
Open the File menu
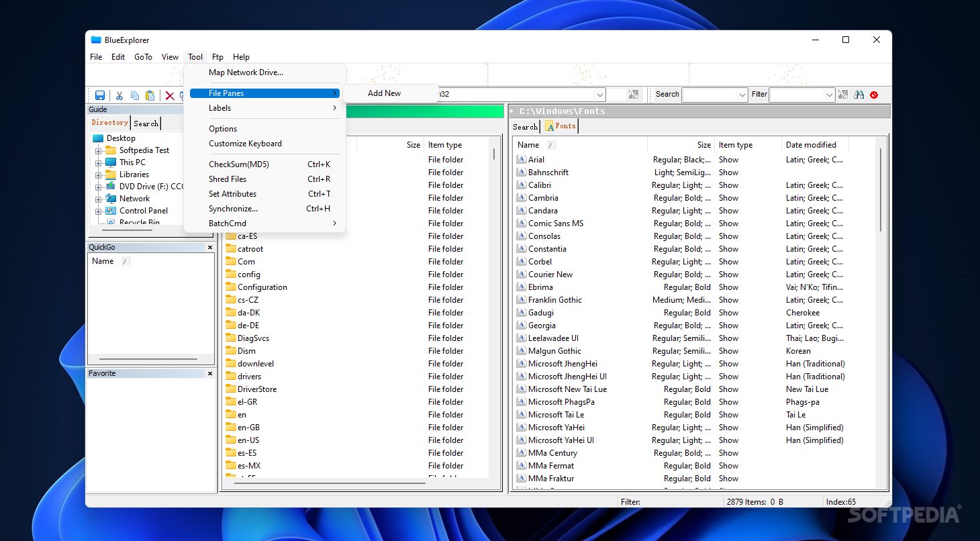[x=96, y=57]
